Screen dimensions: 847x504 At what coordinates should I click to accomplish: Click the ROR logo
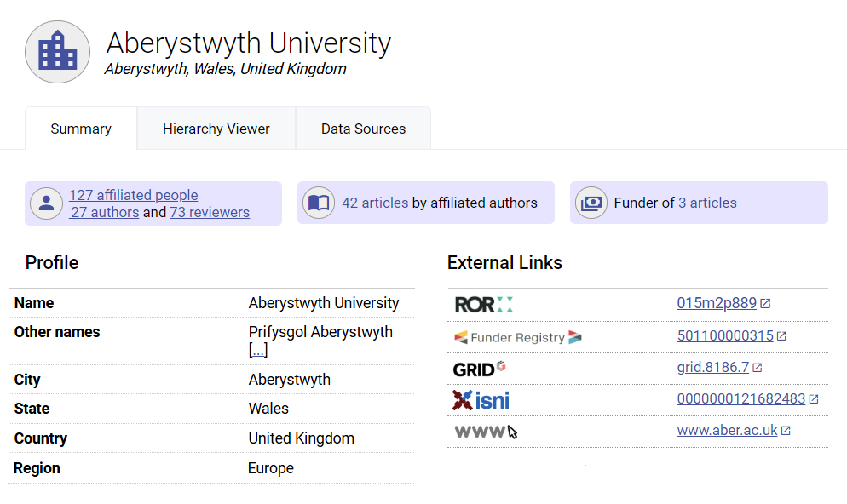[484, 304]
